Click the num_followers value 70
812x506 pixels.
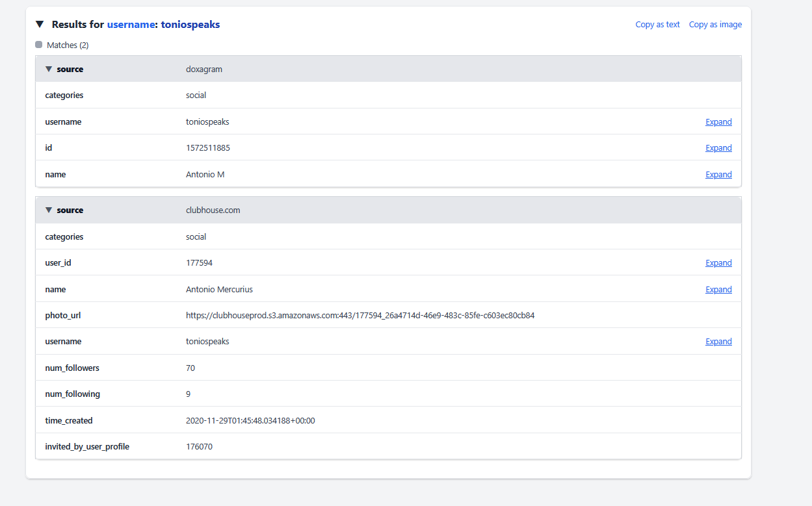click(190, 368)
